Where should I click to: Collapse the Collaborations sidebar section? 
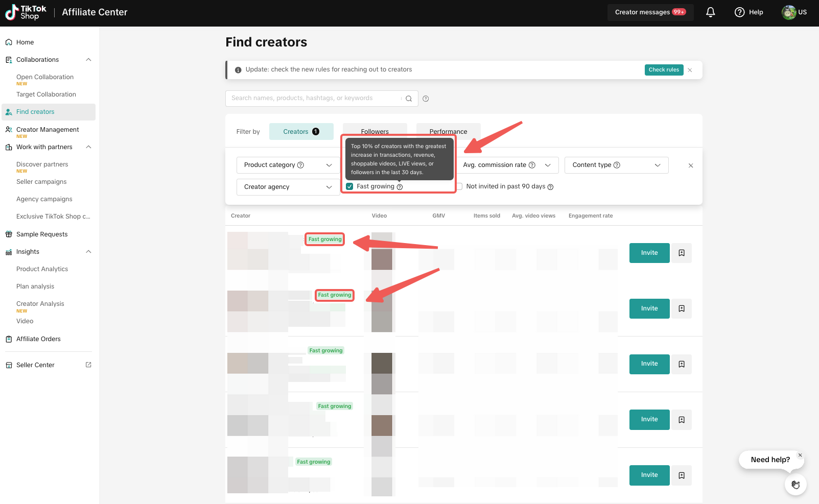tap(88, 60)
